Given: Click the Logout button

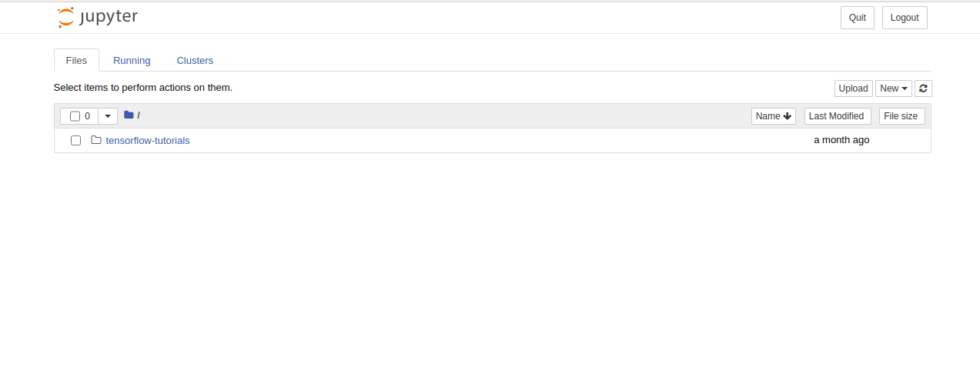Looking at the screenshot, I should (x=905, y=18).
